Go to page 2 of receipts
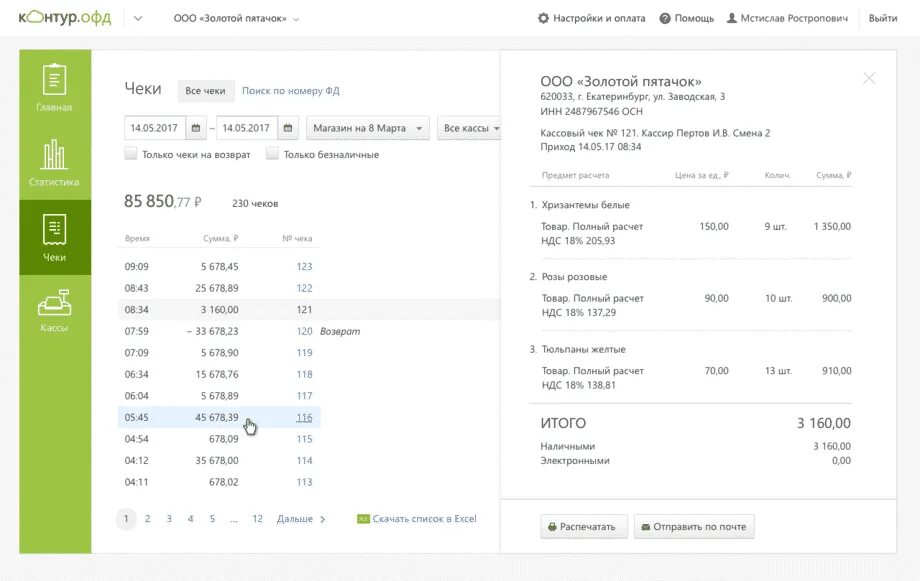 [148, 519]
